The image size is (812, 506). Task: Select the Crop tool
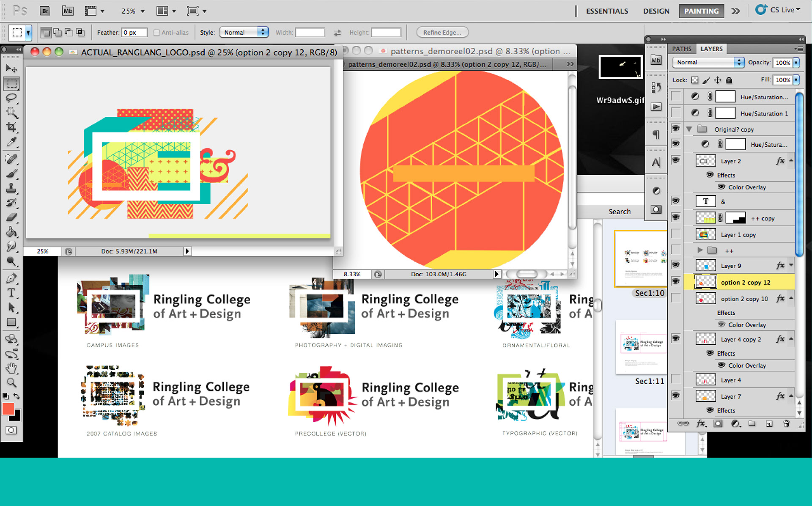click(x=11, y=127)
